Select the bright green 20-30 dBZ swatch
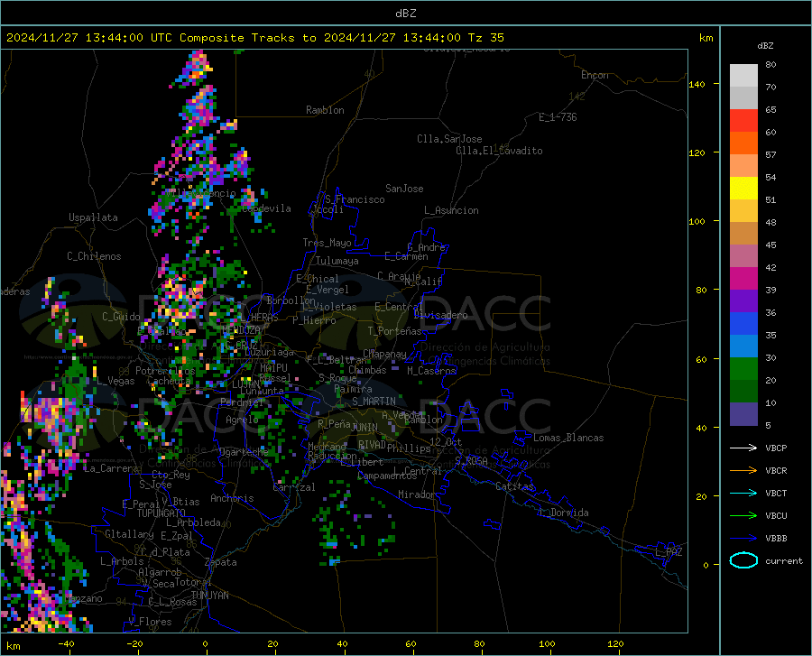This screenshot has height=656, width=812. 743,369
